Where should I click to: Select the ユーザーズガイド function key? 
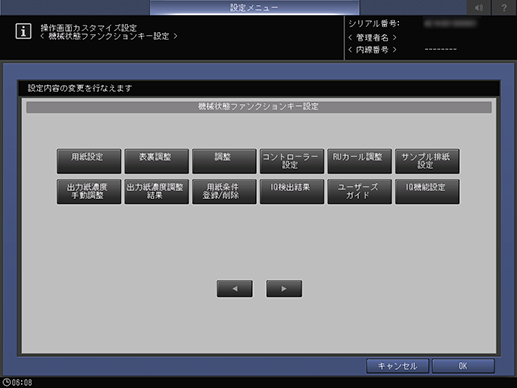[x=359, y=191]
